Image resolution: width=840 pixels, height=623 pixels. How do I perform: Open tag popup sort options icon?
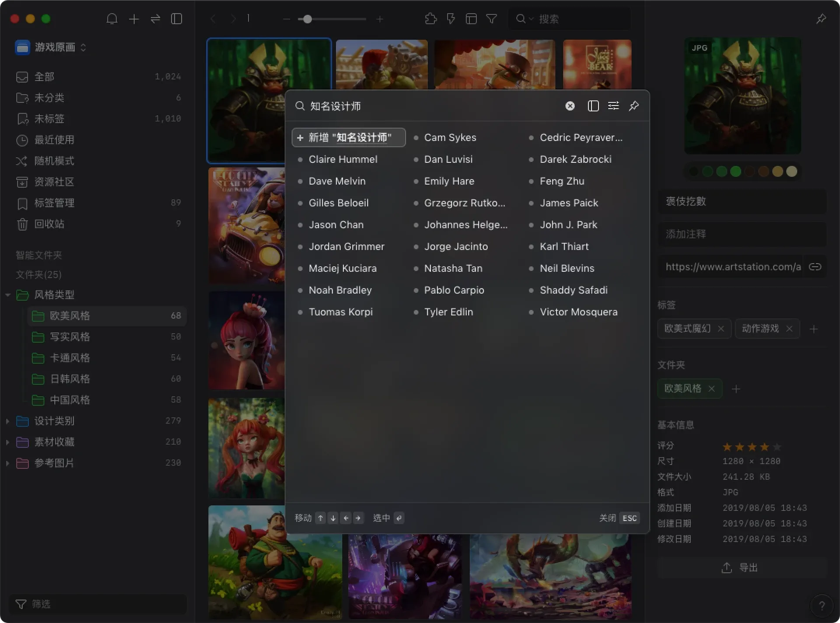click(613, 106)
